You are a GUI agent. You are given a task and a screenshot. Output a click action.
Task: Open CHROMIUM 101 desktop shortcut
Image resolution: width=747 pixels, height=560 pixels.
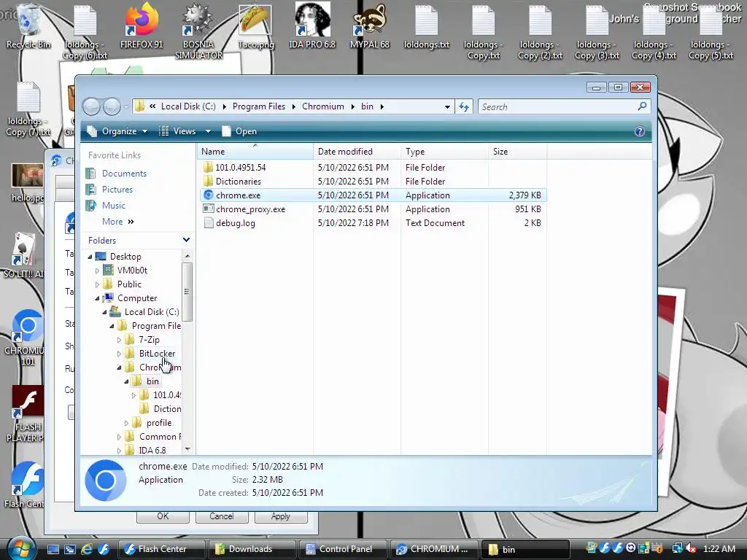[x=26, y=337]
